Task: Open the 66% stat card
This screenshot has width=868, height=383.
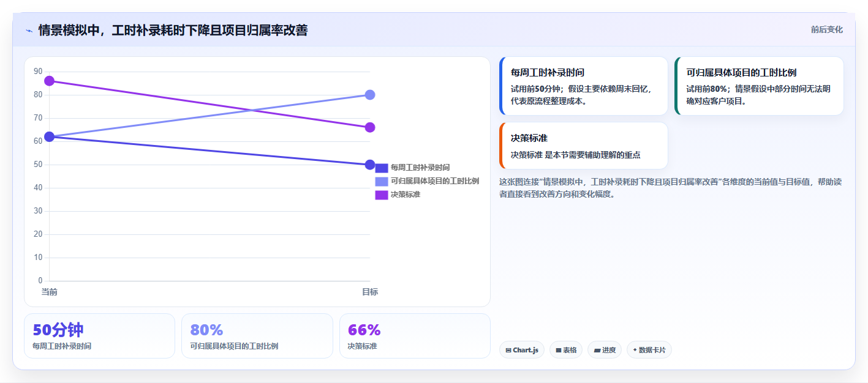Action: click(x=415, y=336)
